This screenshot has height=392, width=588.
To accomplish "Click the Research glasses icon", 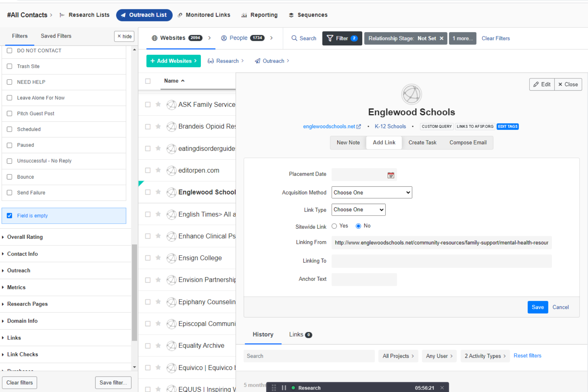I will pyautogui.click(x=211, y=61).
